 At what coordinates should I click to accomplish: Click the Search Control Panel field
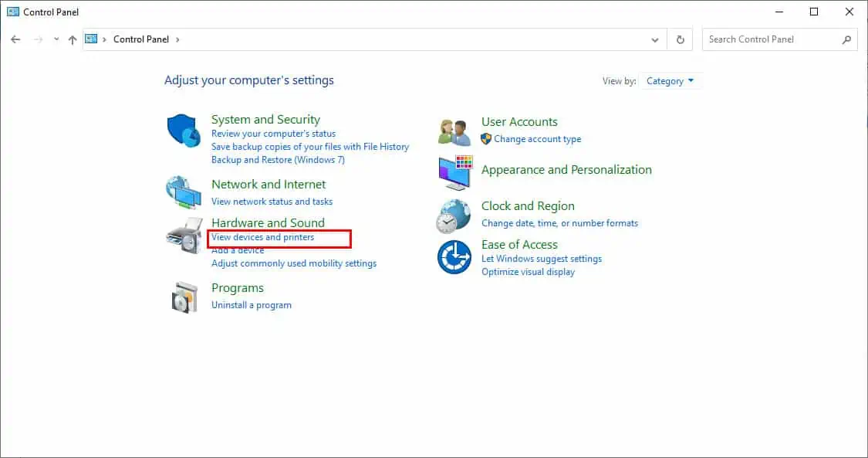pos(772,39)
